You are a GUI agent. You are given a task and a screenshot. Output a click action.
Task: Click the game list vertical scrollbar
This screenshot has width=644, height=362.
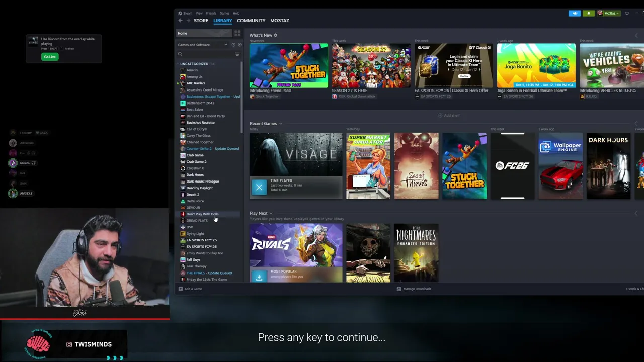point(242,98)
